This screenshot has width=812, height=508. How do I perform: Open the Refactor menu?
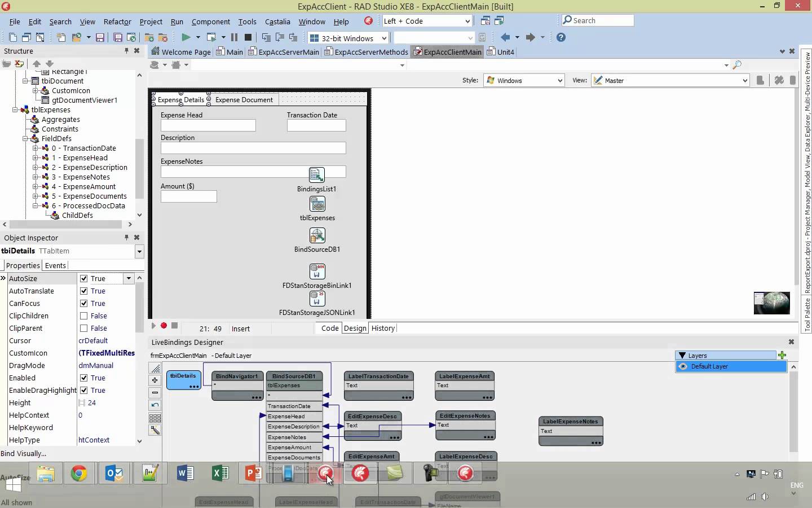117,21
